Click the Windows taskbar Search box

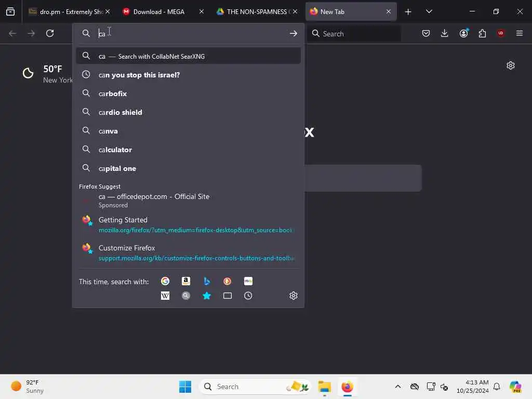click(x=255, y=387)
